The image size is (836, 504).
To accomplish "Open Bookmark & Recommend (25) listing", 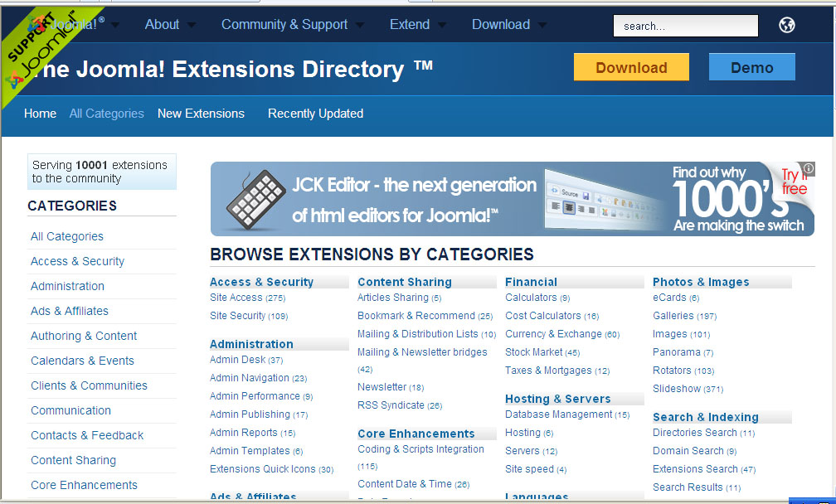I will [x=425, y=316].
